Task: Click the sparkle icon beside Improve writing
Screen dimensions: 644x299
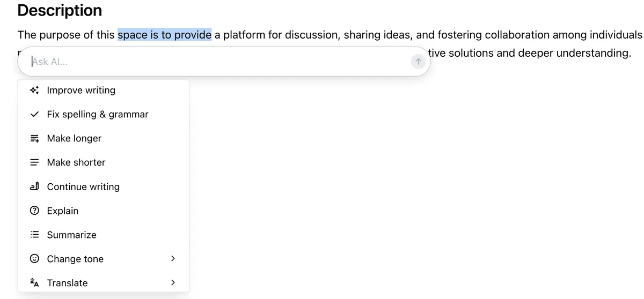Action: click(34, 90)
